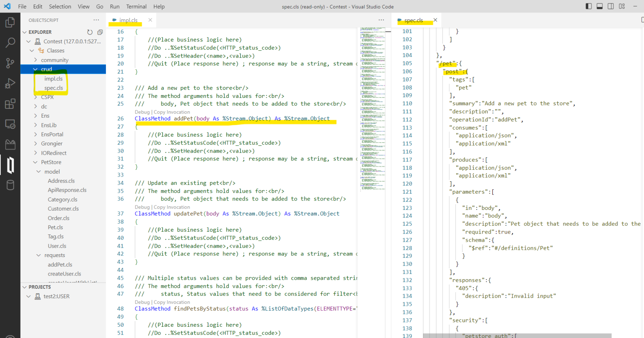Click the horizontal scrollbar in spec.cls editor
The width and height of the screenshot is (644, 338).
pos(517,336)
